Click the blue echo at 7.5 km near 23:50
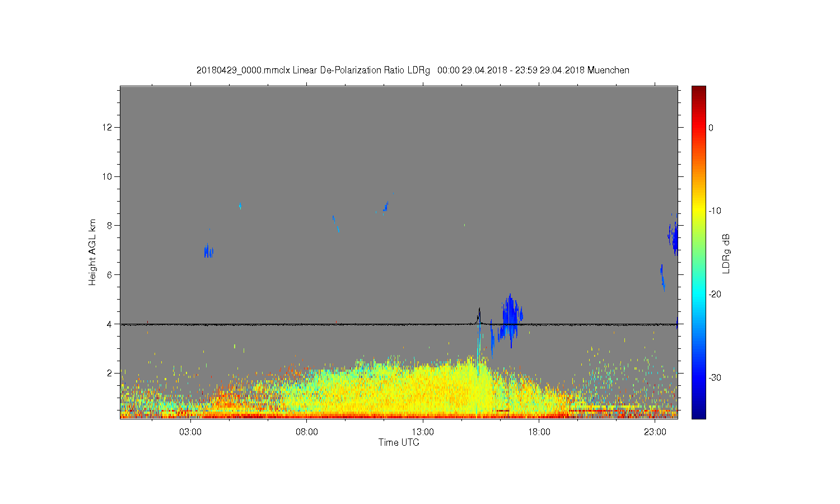840x504 pixels. (674, 237)
